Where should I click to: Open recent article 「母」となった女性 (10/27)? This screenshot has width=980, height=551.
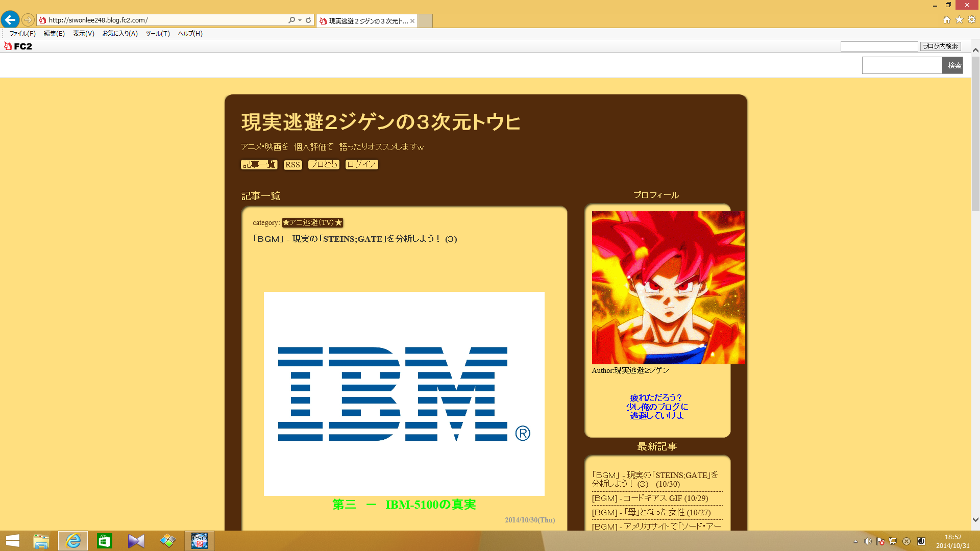click(x=651, y=513)
